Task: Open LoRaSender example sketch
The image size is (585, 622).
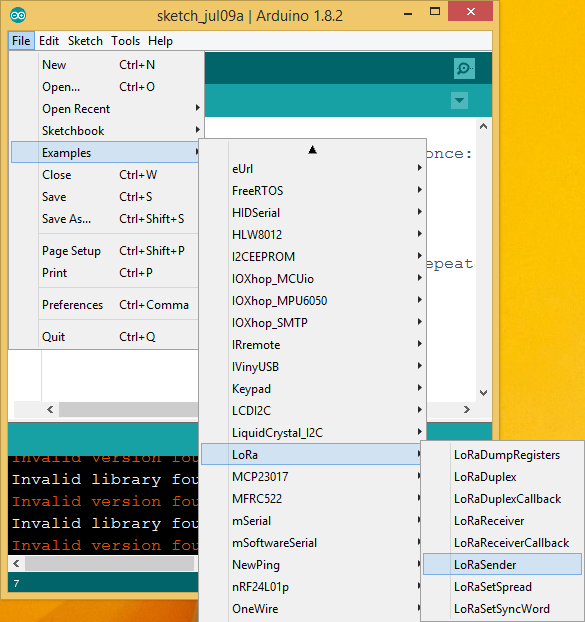Action: (x=503, y=564)
